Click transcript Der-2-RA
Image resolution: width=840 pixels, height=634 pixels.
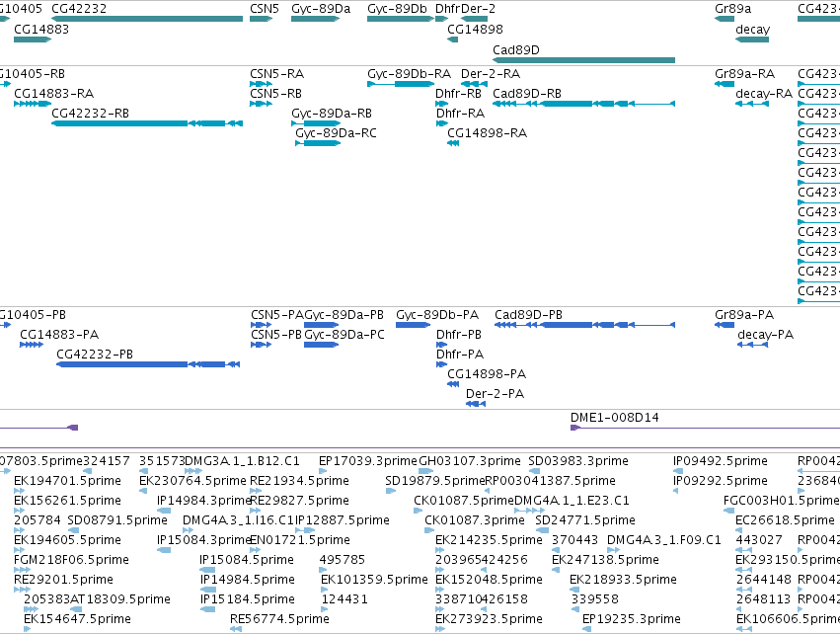(474, 84)
